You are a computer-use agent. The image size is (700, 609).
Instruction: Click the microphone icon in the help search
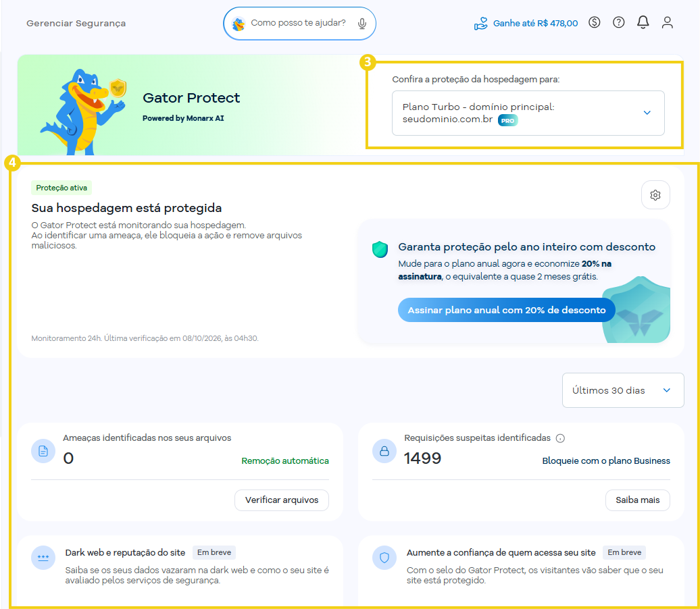click(362, 23)
